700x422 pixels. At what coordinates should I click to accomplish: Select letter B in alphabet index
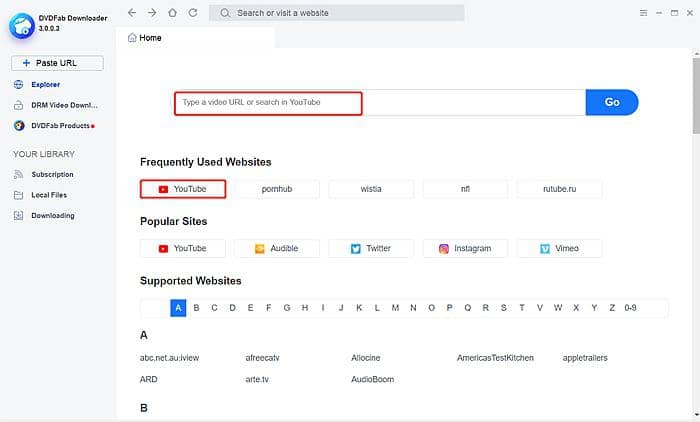(x=196, y=308)
